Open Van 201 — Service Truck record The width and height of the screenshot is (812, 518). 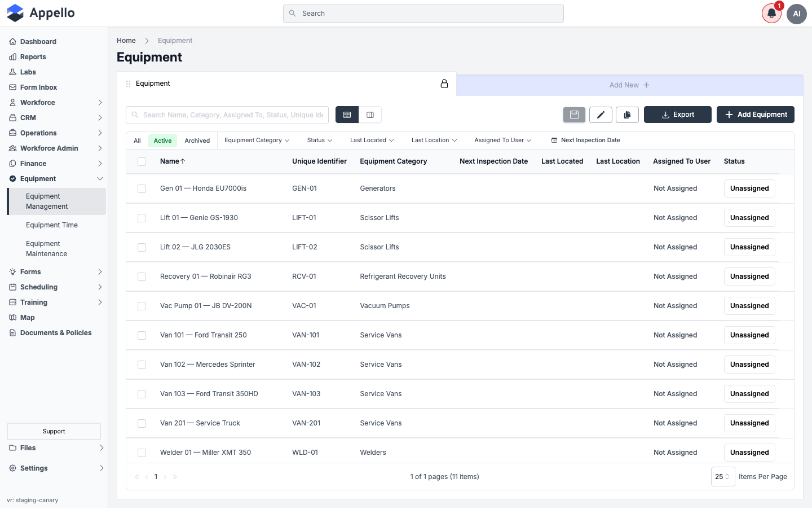[x=200, y=423]
